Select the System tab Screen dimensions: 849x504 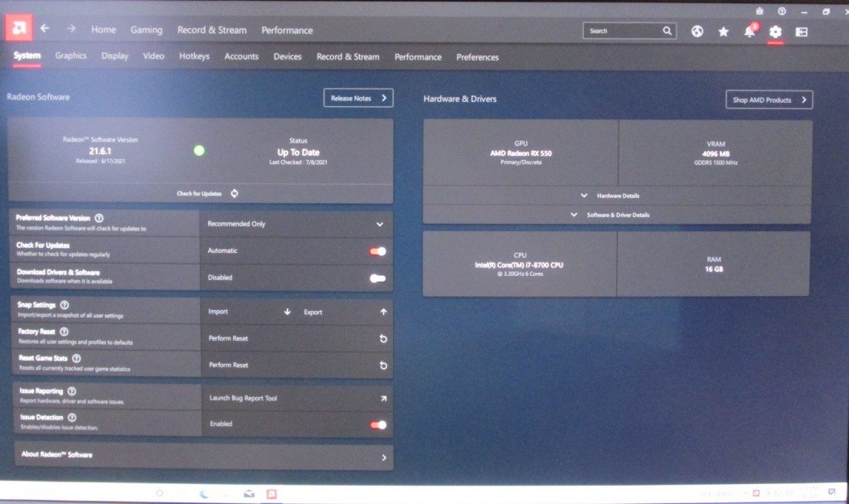tap(27, 56)
